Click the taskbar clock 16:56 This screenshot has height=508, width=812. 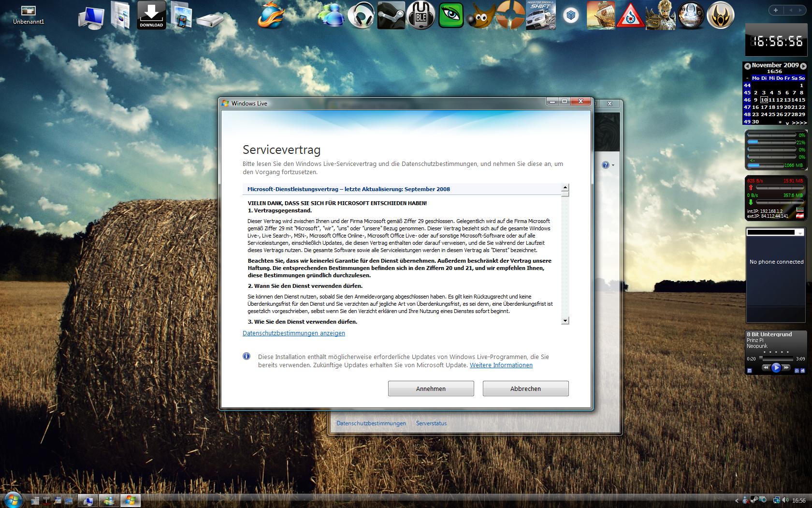pos(799,501)
